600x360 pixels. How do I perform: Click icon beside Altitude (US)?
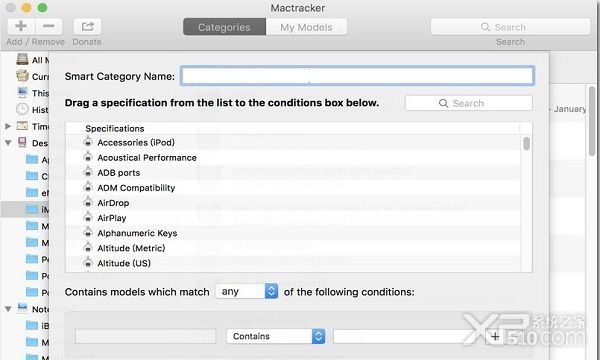click(88, 263)
